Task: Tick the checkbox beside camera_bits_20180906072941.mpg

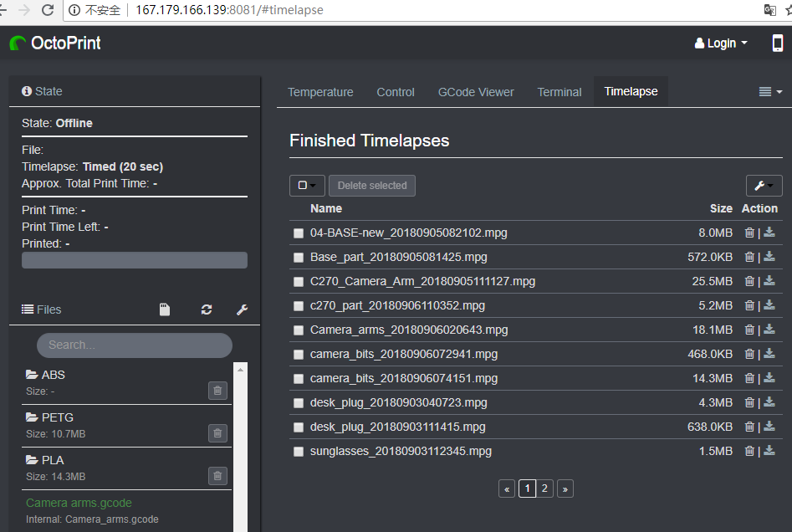Action: coord(299,354)
